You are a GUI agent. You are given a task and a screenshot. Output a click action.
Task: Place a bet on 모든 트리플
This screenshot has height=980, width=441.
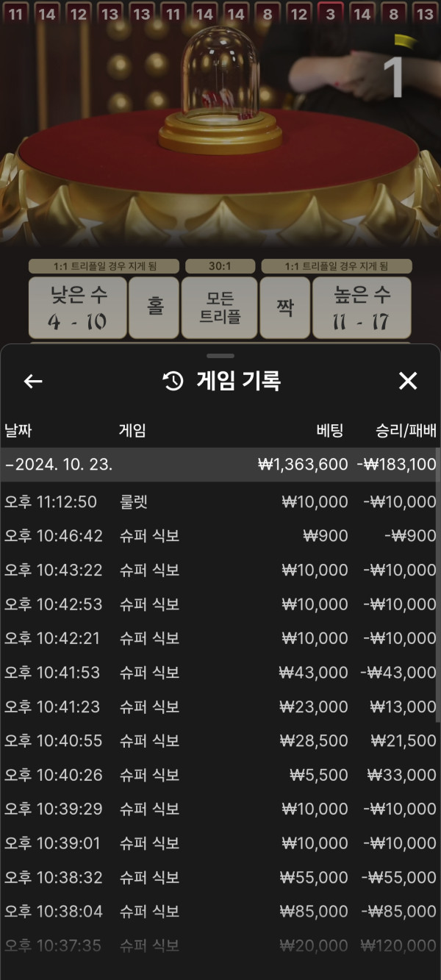220,307
